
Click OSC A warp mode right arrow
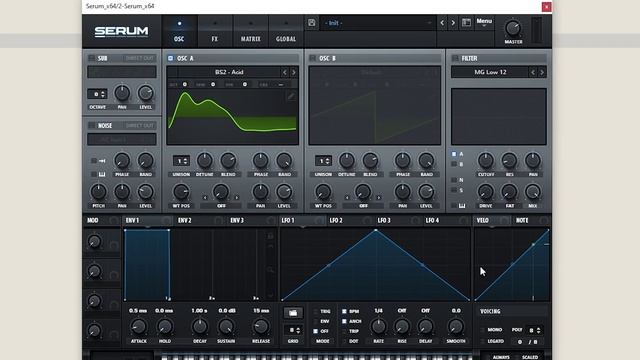[x=237, y=198]
